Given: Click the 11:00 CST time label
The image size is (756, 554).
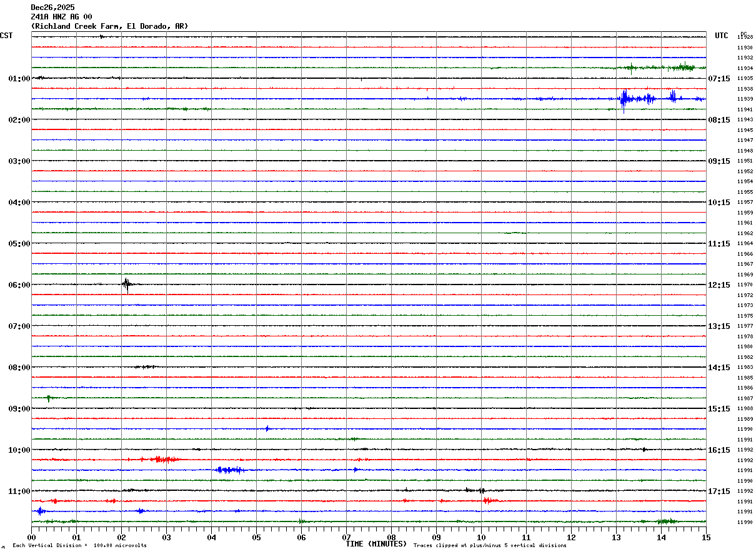Looking at the screenshot, I should tap(19, 491).
